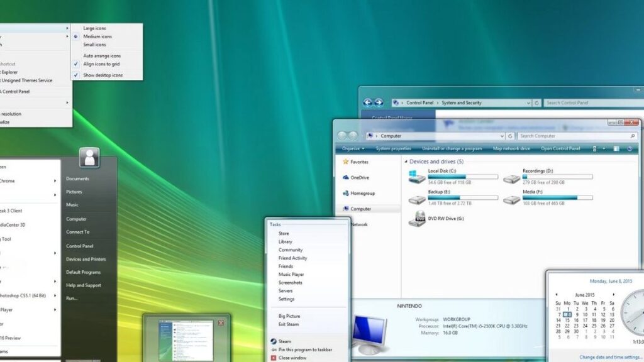Click the OneDrive cloud icon in sidebar

click(345, 177)
